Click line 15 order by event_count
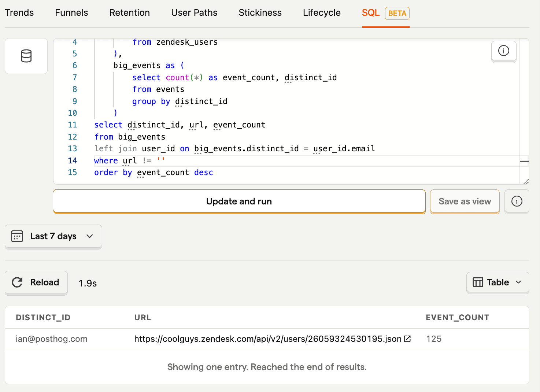 click(x=154, y=173)
